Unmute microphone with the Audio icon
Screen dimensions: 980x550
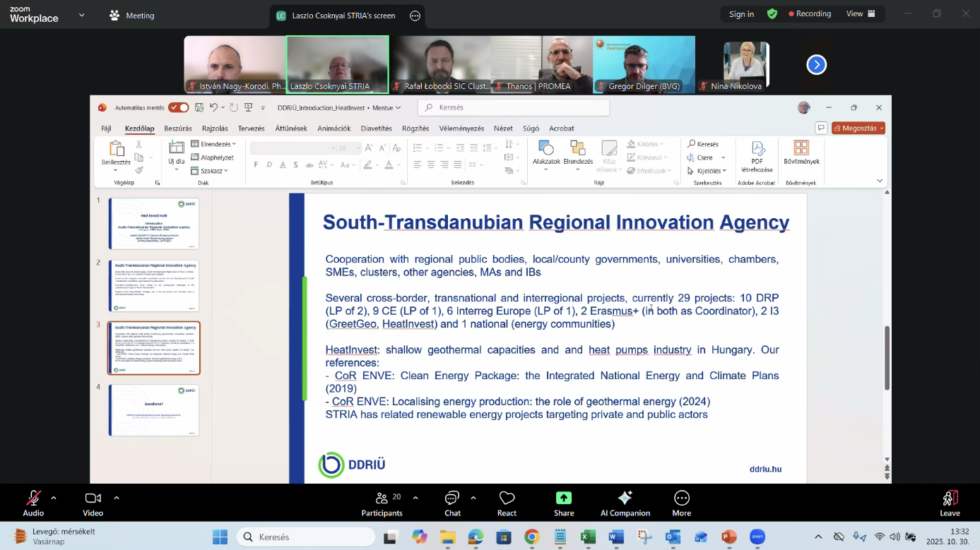(33, 498)
